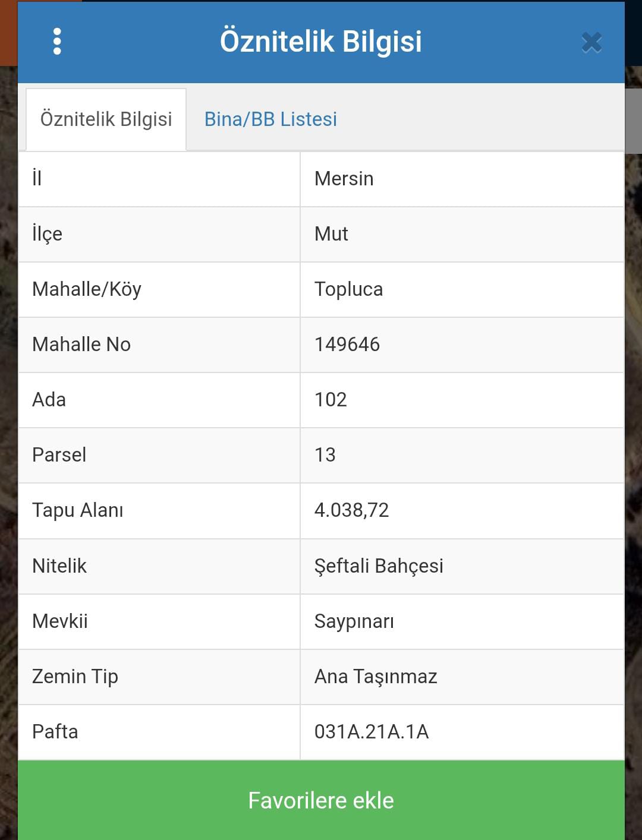Select the Pafta value 031A.21A.1A

[x=372, y=732]
